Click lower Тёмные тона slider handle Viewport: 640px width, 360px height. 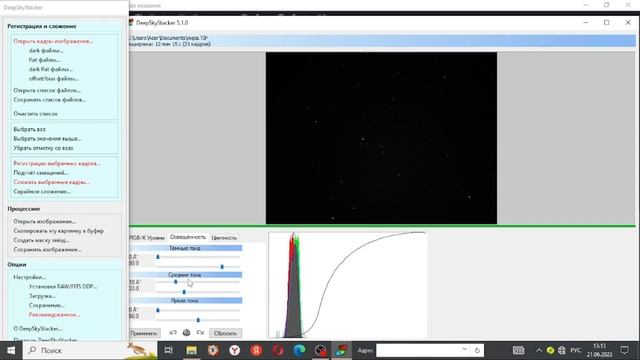[222, 267]
